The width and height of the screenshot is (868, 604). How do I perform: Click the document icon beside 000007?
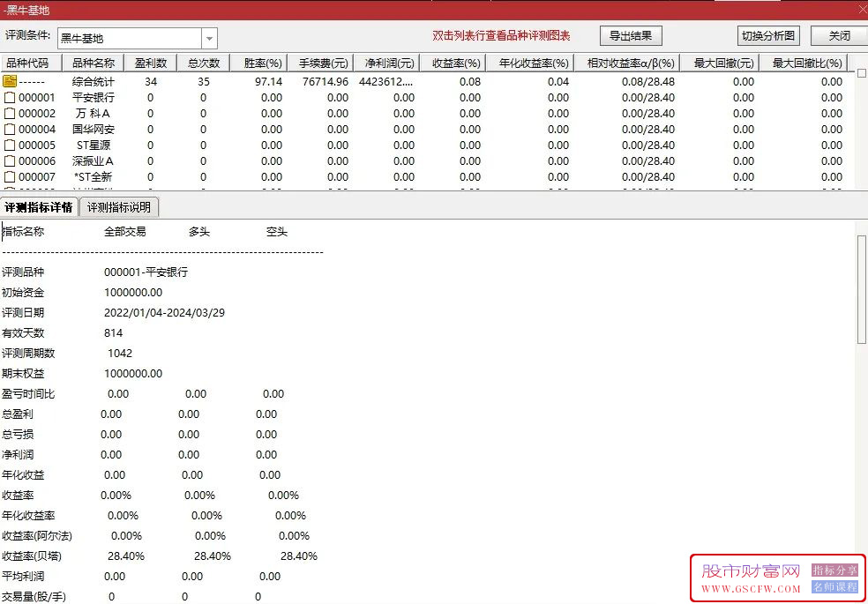click(x=10, y=177)
